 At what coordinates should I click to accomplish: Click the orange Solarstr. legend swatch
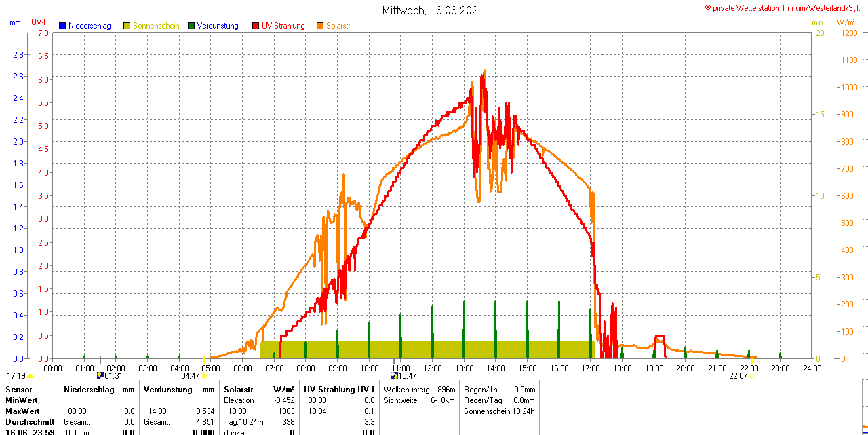click(x=320, y=26)
